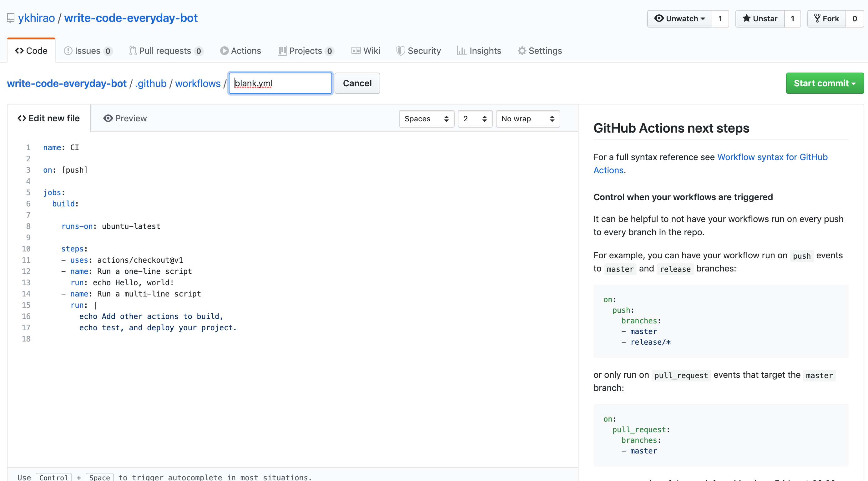The image size is (868, 481).
Task: Click the code icon on Edit new file tab
Action: 22,118
